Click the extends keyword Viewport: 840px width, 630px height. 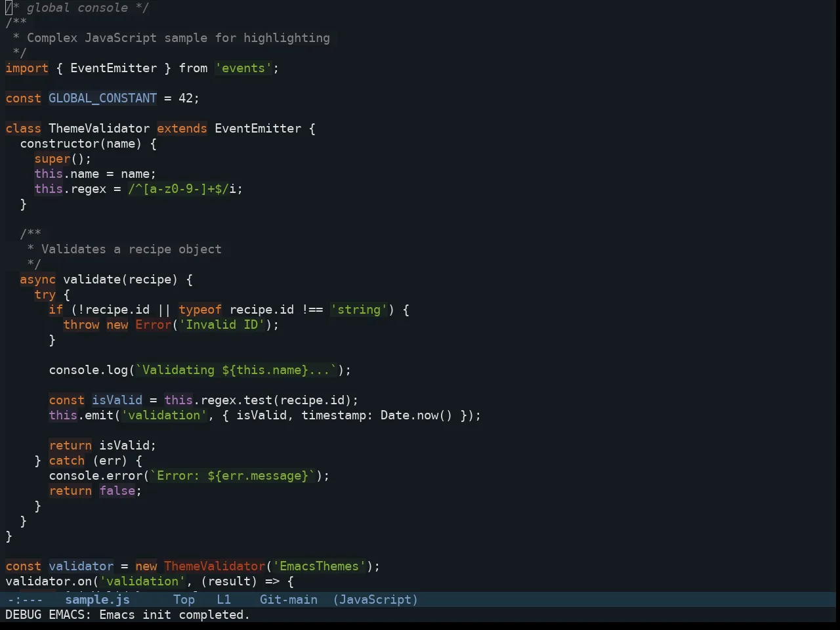[x=182, y=129]
